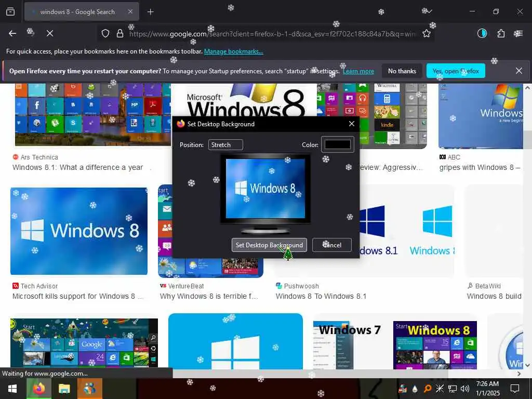Click the Set Desktop Background button
Image resolution: width=532 pixels, height=399 pixels.
pyautogui.click(x=269, y=245)
